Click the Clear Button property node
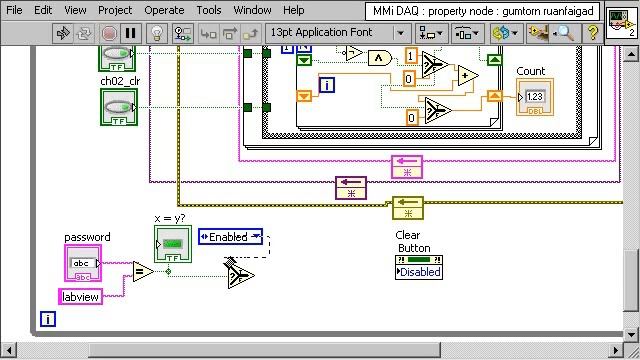Image resolution: width=640 pixels, height=360 pixels. pos(419,267)
